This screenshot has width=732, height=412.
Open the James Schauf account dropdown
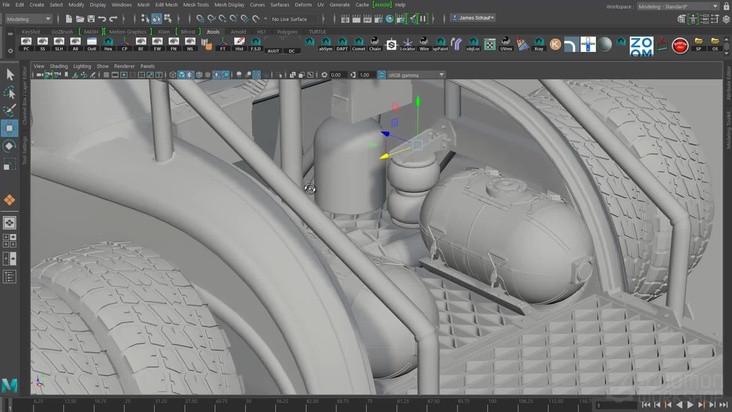[472, 18]
